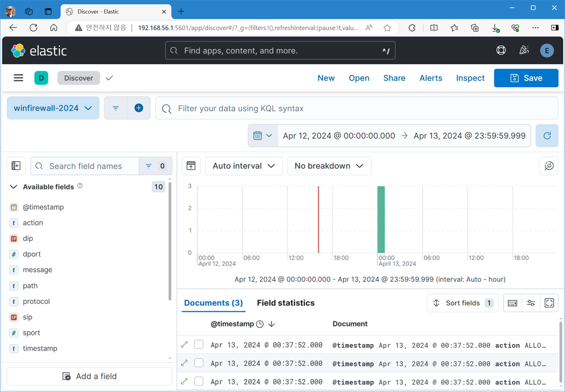The image size is (565, 392).
Task: Focus the Search field names input
Action: (85, 166)
